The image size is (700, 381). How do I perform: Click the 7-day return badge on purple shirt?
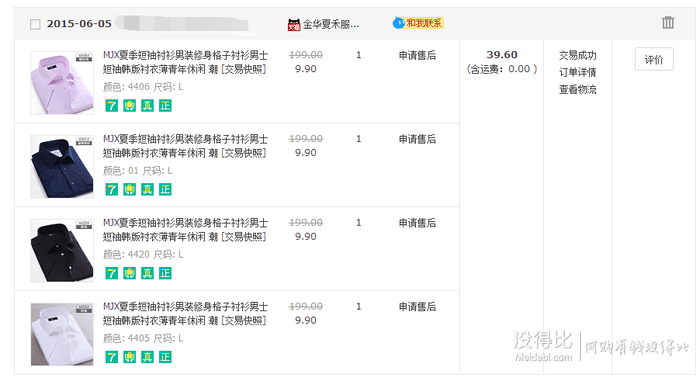(112, 106)
